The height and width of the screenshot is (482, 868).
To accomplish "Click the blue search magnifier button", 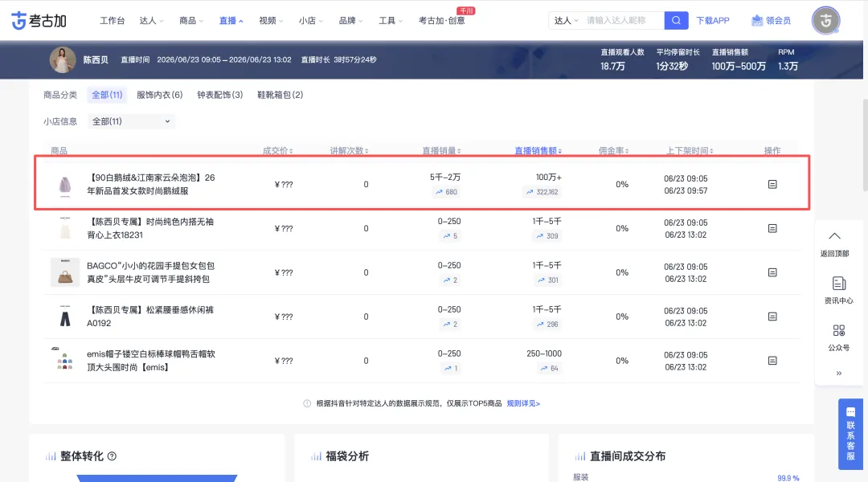I will (x=676, y=20).
